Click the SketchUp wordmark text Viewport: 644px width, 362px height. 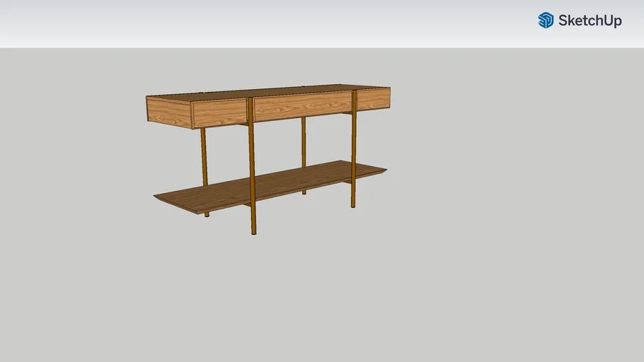pos(590,21)
